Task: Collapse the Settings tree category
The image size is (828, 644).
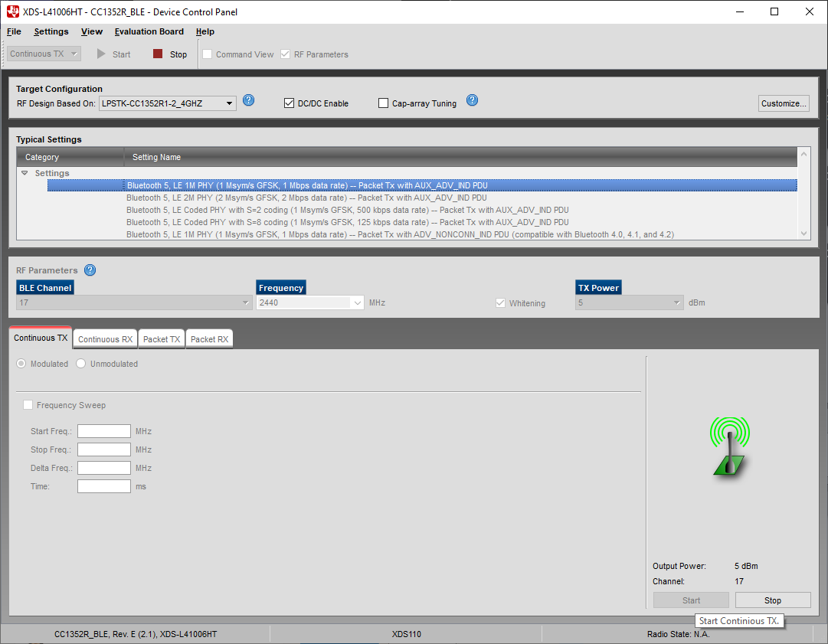Action: tap(25, 173)
